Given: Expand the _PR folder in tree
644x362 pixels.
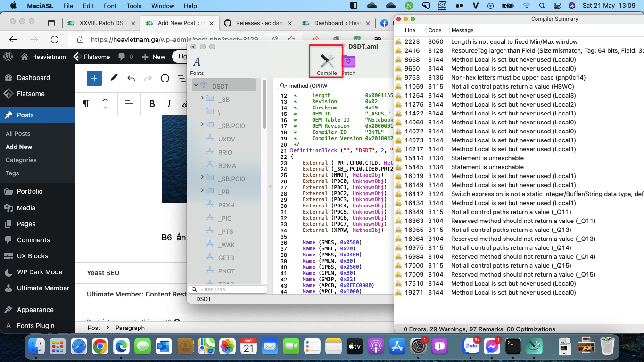Looking at the screenshot, I should pyautogui.click(x=202, y=190).
